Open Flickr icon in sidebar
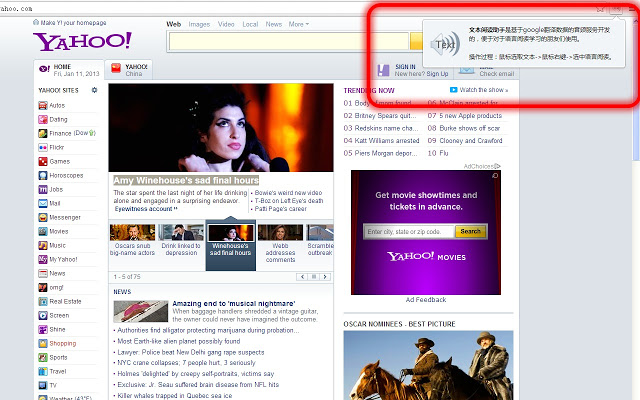The image size is (640, 400). 43,147
